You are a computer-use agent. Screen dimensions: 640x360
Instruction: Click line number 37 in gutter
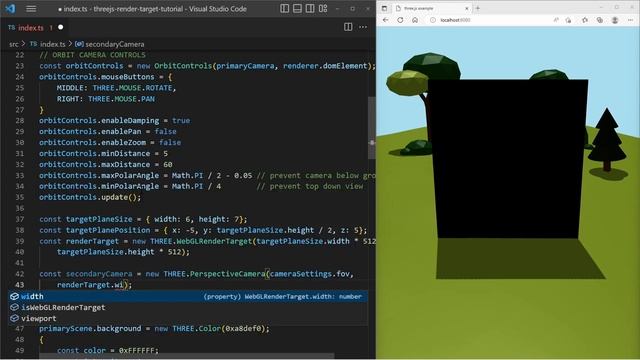coord(20,219)
